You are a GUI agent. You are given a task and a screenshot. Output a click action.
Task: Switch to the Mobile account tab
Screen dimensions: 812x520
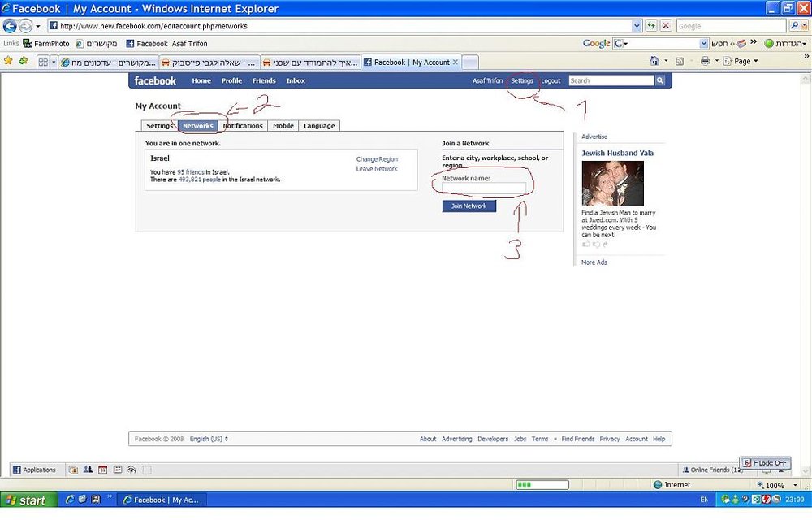tap(283, 126)
